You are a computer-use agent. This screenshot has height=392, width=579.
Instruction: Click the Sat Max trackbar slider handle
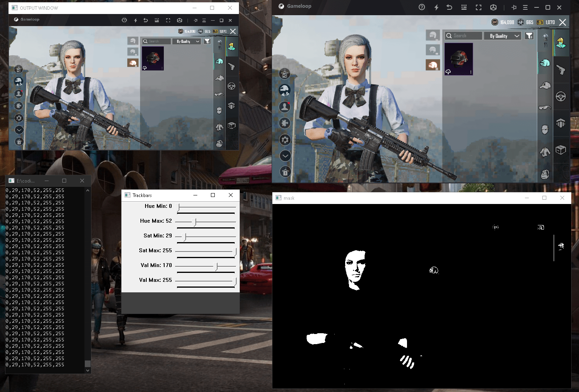(234, 251)
